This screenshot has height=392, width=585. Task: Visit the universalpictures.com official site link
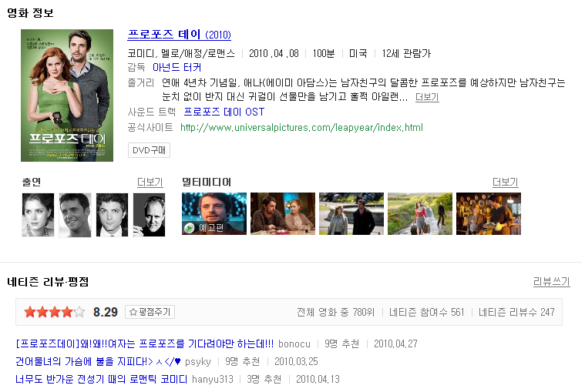coord(301,127)
